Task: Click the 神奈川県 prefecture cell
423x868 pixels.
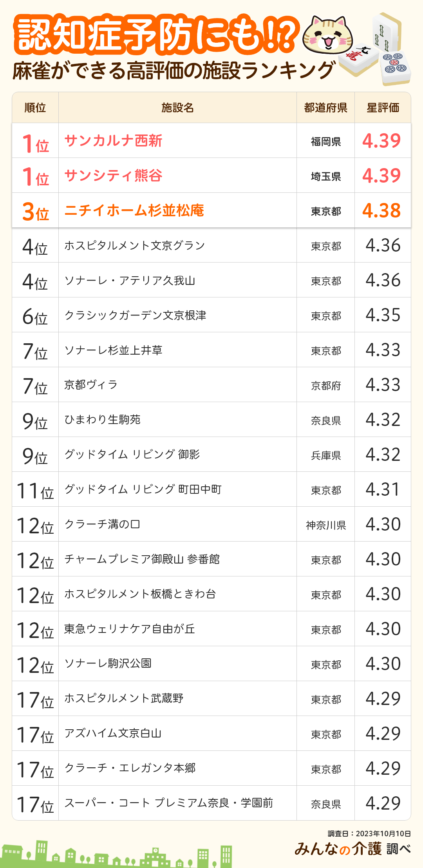Action: tap(325, 525)
